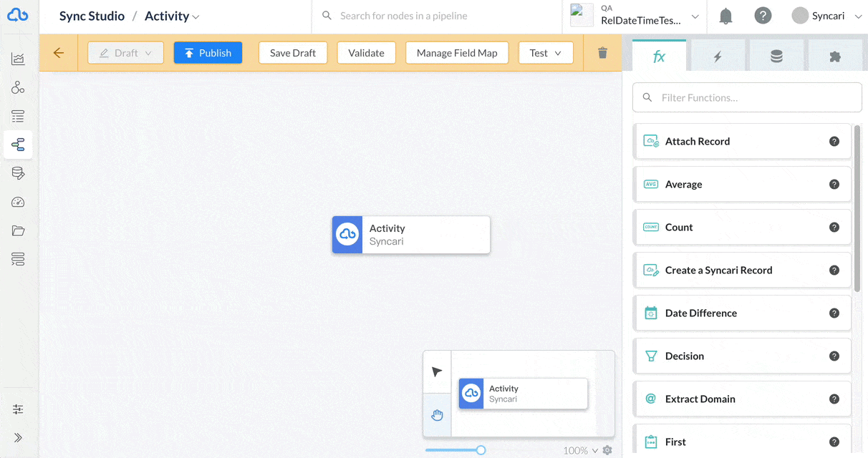868x458 pixels.
Task: Select the Date Difference function card
Action: coord(742,313)
